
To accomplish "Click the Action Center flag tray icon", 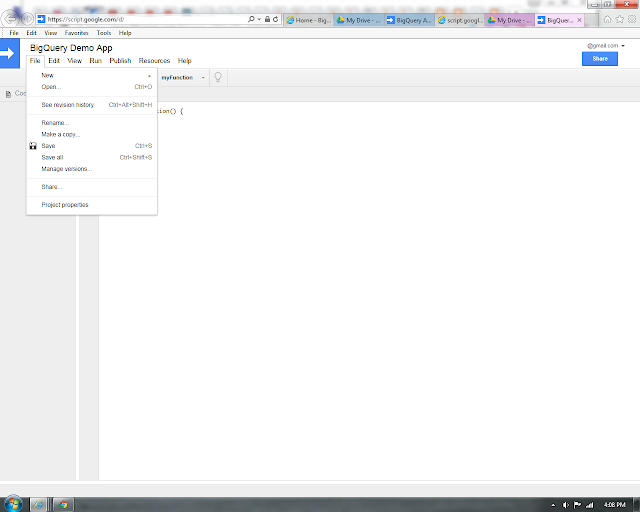I will click(577, 505).
